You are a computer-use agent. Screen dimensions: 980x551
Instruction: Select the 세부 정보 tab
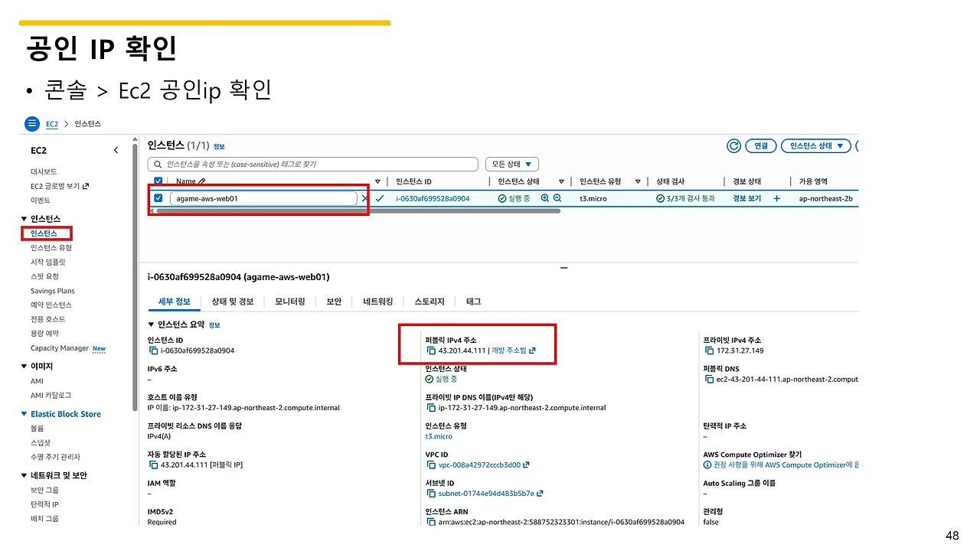click(174, 302)
